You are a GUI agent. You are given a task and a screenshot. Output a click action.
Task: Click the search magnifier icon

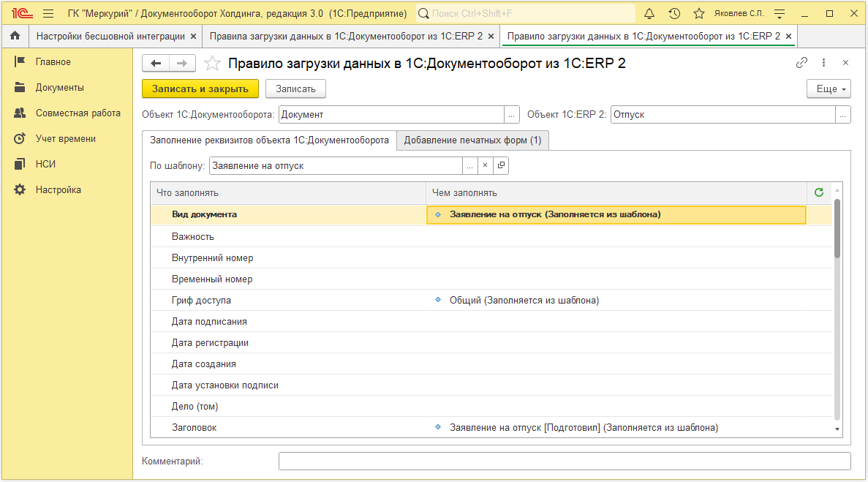tap(423, 13)
